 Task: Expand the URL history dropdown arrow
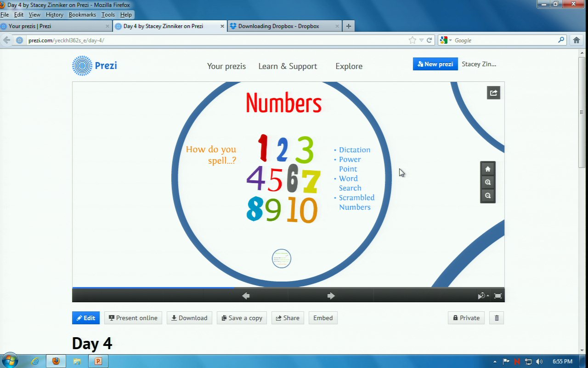click(421, 40)
